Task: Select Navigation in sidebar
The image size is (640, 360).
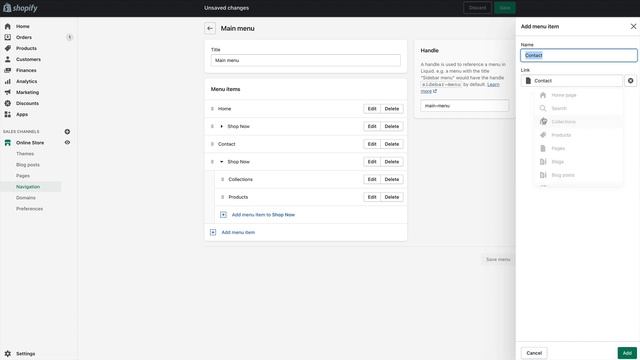Action: 28,187
